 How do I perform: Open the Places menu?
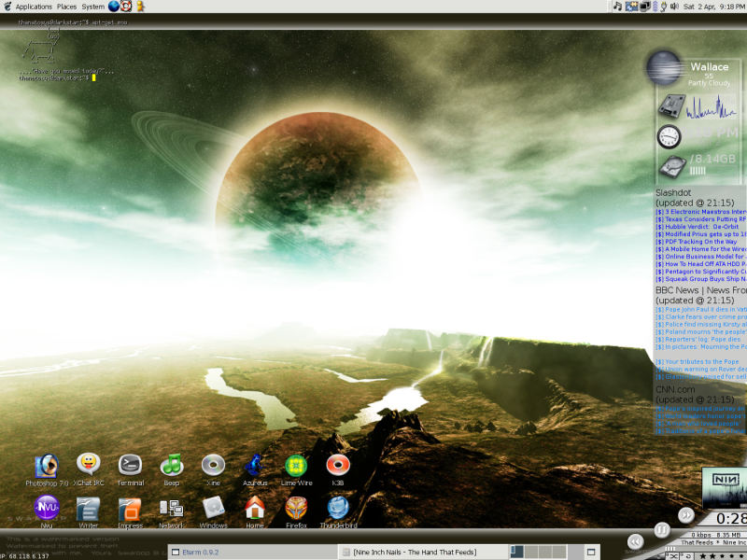click(66, 7)
